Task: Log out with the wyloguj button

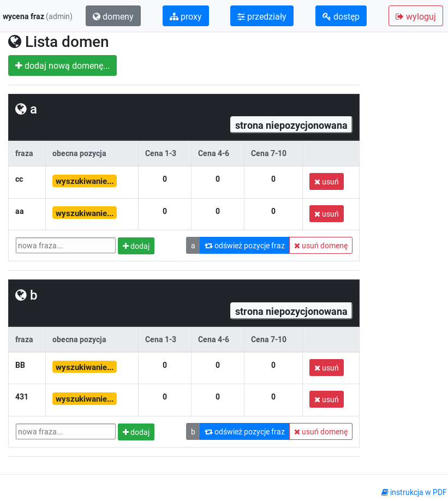Action: click(415, 16)
